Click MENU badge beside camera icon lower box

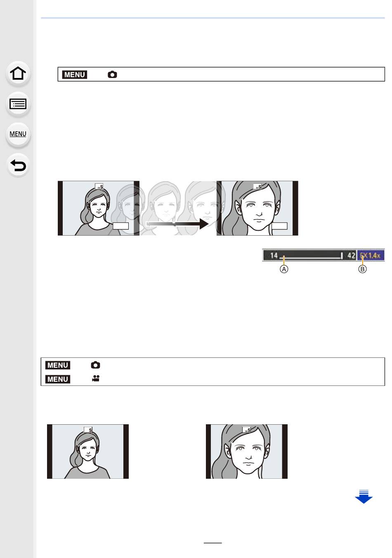tap(58, 365)
